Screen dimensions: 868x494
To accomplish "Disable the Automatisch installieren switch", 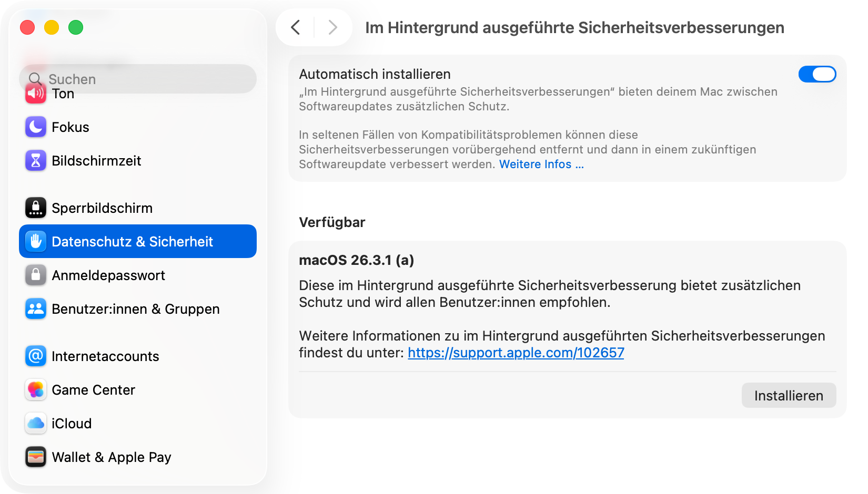I will [x=816, y=75].
